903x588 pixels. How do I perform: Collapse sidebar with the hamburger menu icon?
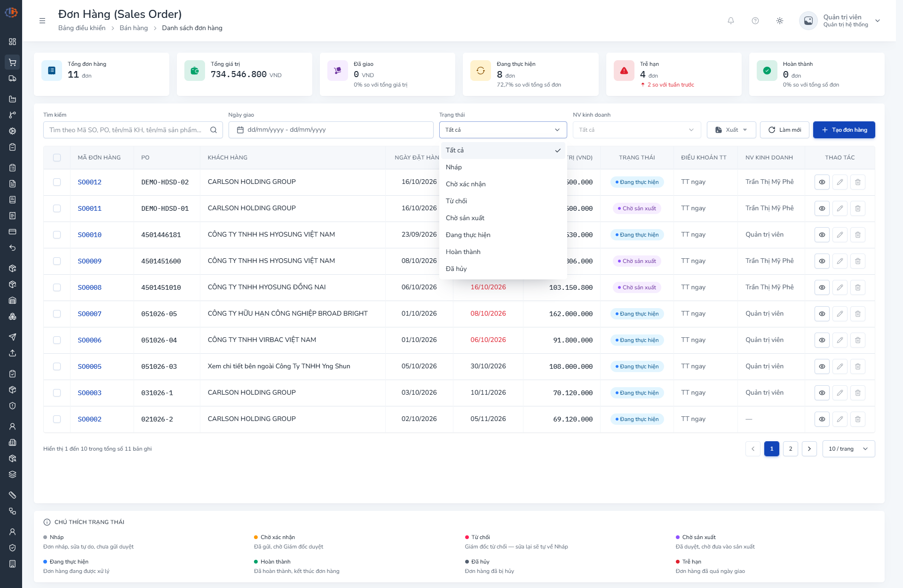click(x=42, y=21)
